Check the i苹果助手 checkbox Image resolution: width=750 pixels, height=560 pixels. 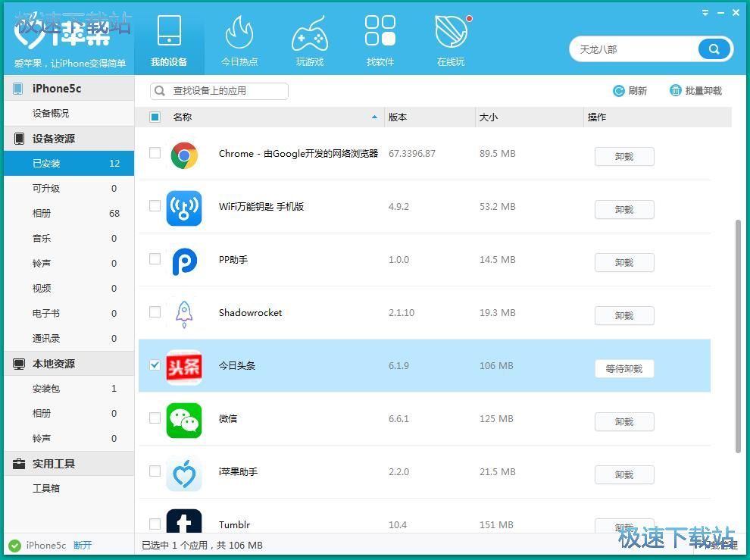click(155, 471)
